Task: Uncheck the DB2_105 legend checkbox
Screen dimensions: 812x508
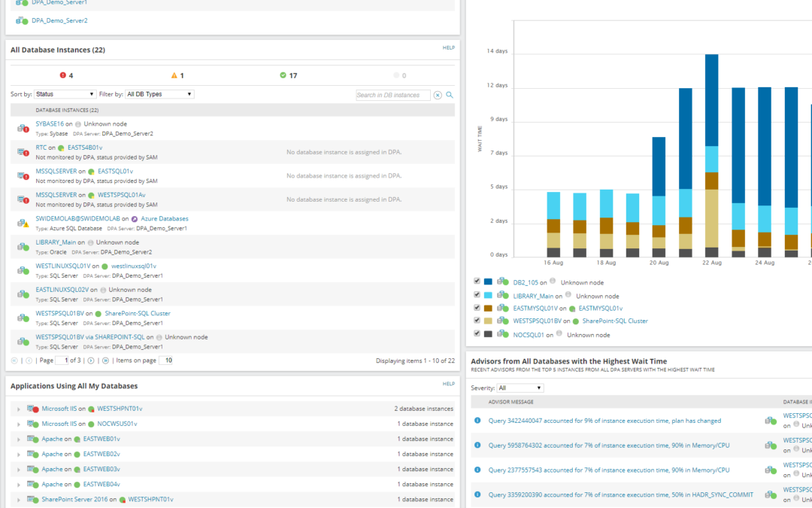Action: point(477,281)
